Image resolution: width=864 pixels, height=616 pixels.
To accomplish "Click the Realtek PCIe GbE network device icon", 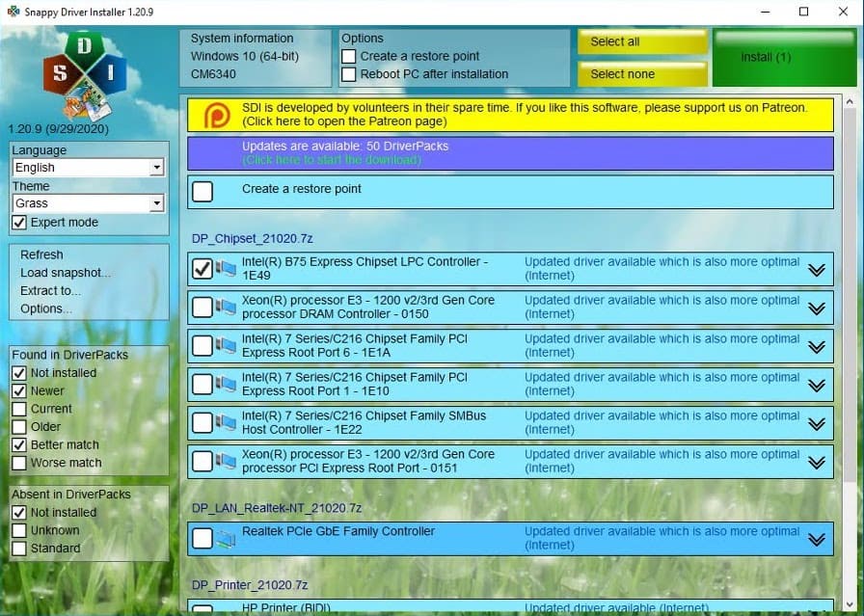I will [226, 539].
